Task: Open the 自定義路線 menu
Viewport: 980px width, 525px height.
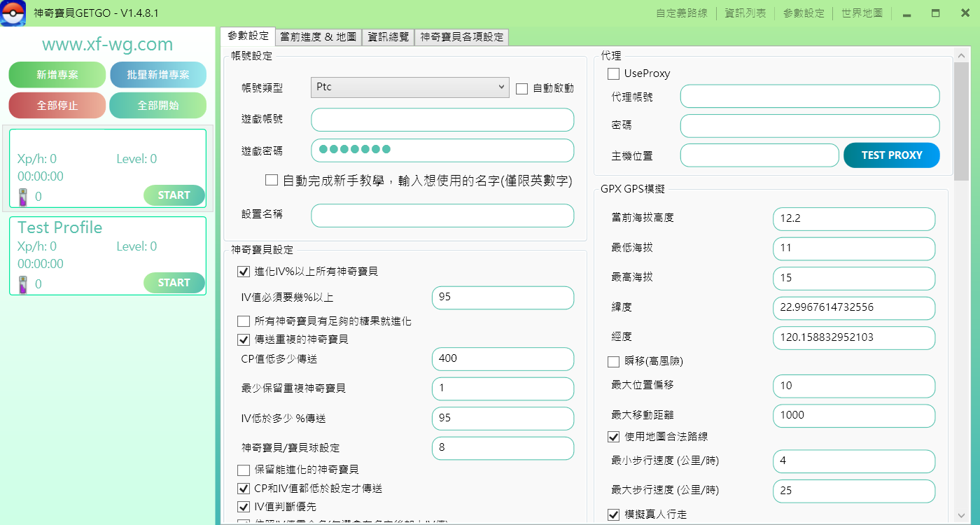Action: tap(681, 13)
